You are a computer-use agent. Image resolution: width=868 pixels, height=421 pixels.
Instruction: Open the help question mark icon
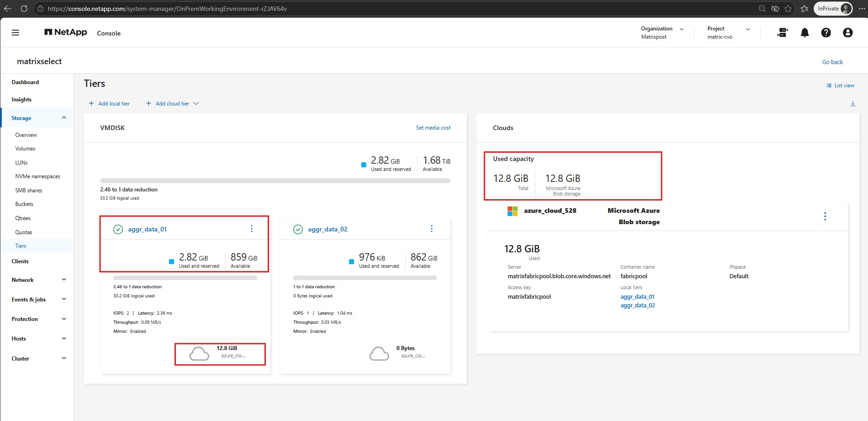click(826, 33)
